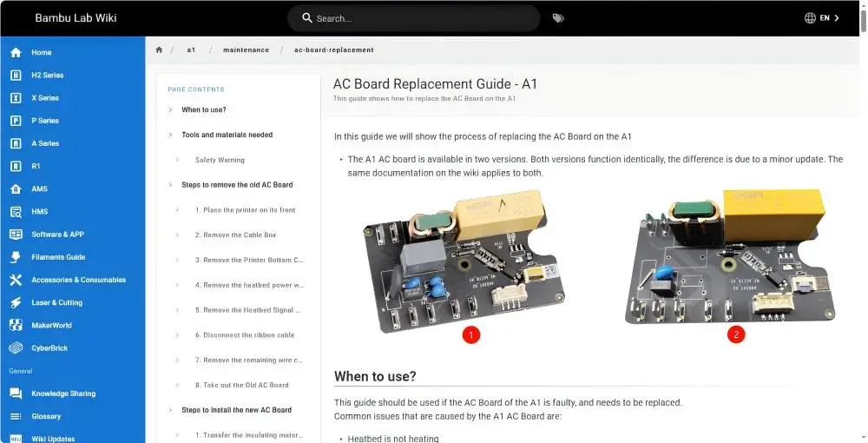Expand the 'When to use?' contents chevron
868x443 pixels.
point(170,109)
